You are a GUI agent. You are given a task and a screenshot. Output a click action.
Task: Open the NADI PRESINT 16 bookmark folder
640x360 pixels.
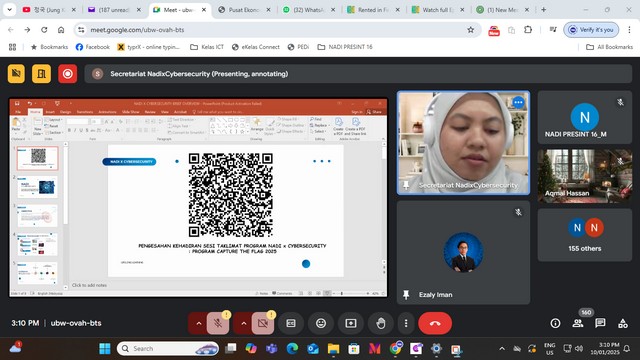(x=345, y=47)
